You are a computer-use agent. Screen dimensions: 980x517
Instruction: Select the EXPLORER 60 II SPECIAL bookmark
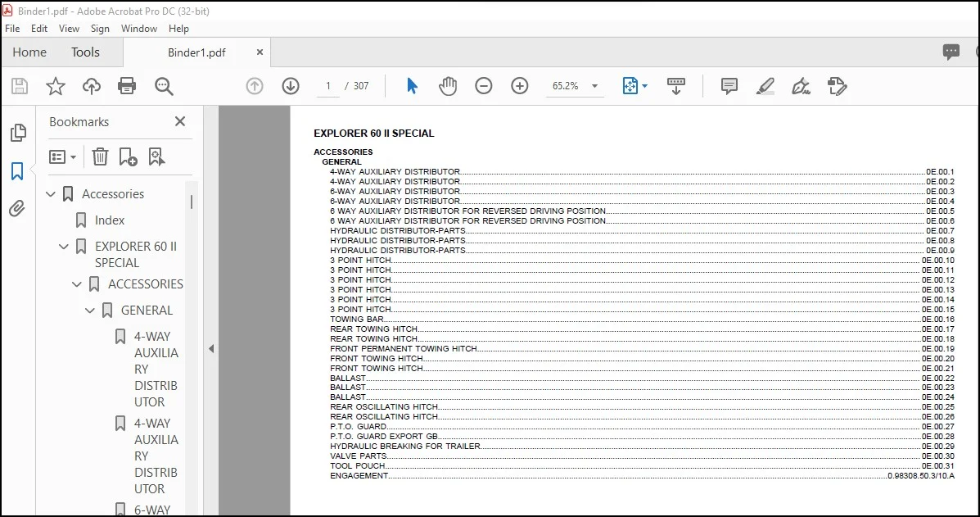[x=136, y=255]
